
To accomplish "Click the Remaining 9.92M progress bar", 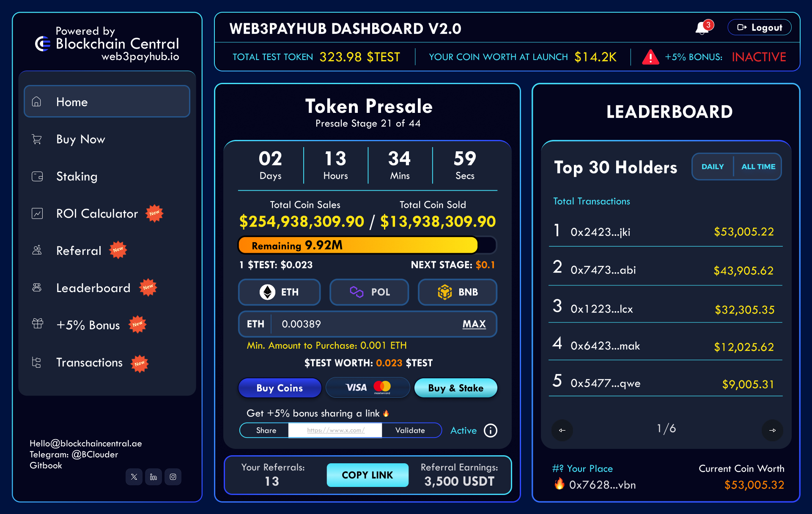I will click(x=367, y=245).
